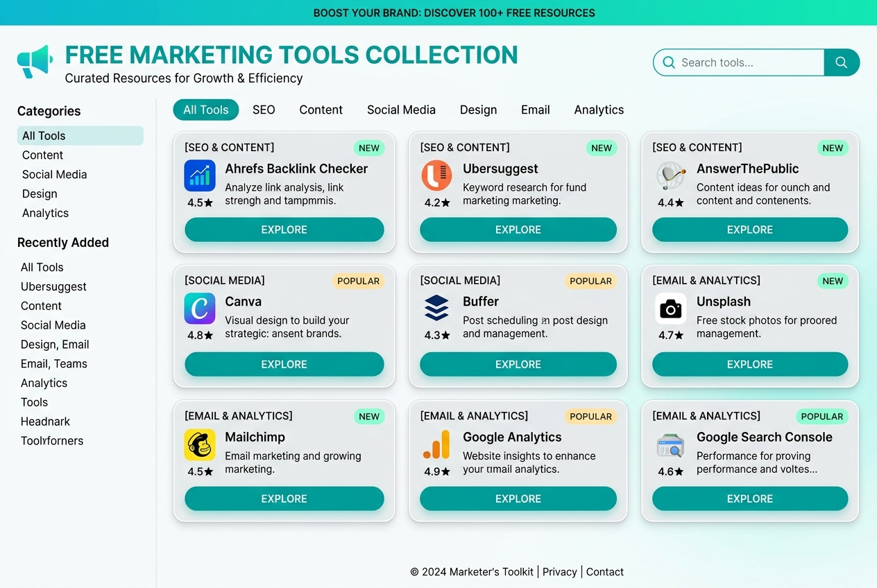Select the Analytics tab
This screenshot has width=877, height=588.
point(599,110)
